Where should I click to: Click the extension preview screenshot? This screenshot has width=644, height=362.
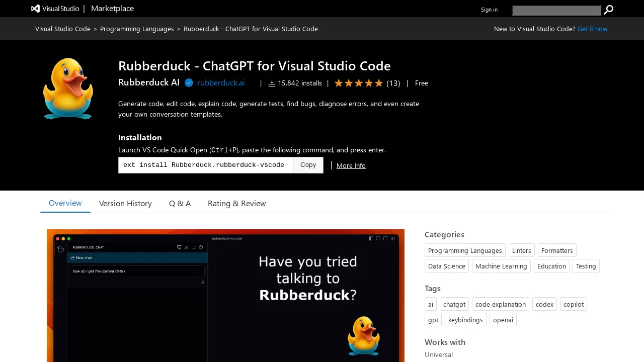click(225, 296)
